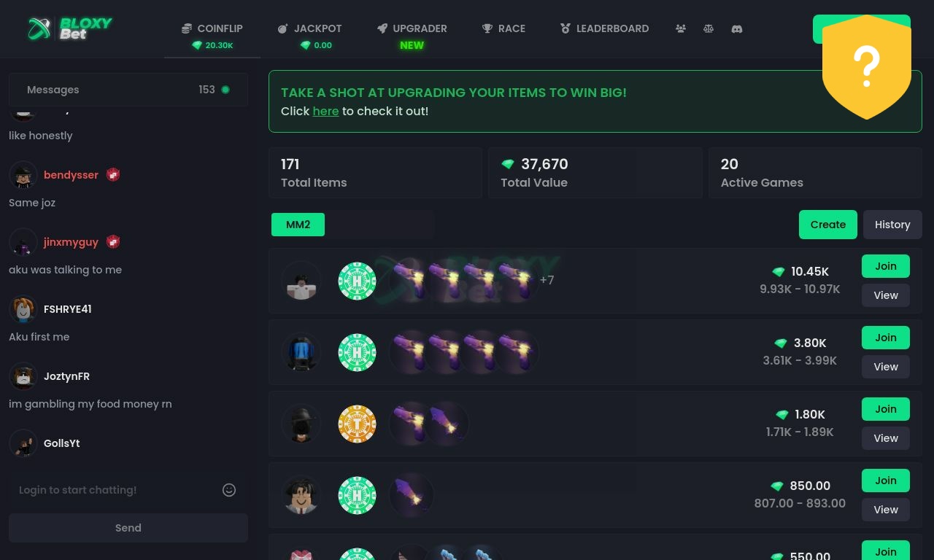The height and width of the screenshot is (560, 934).
Task: Click the balance scales fairness icon
Action: pos(709,28)
